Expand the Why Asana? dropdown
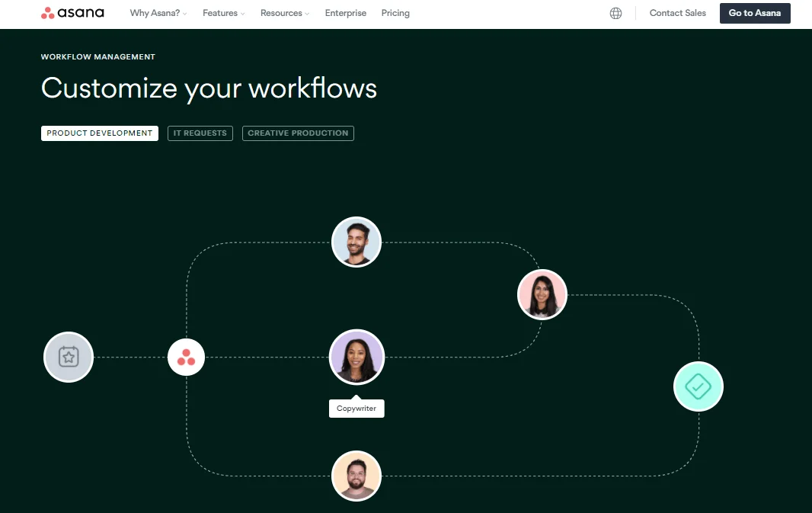 [158, 13]
